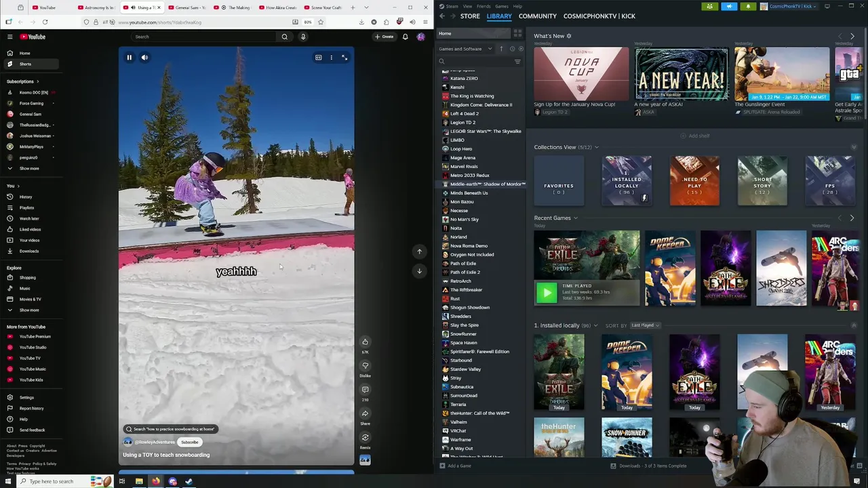Expand the Subscriptions section in YouTube

(22, 81)
